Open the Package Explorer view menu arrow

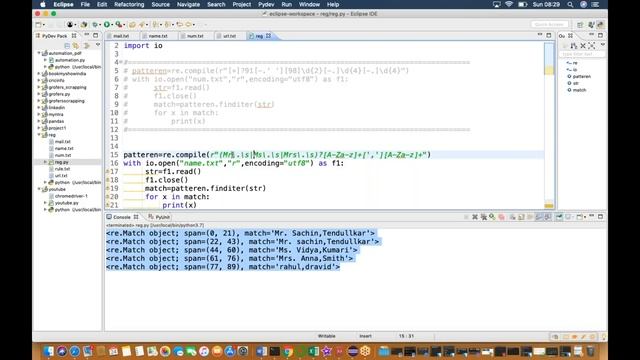[98, 45]
